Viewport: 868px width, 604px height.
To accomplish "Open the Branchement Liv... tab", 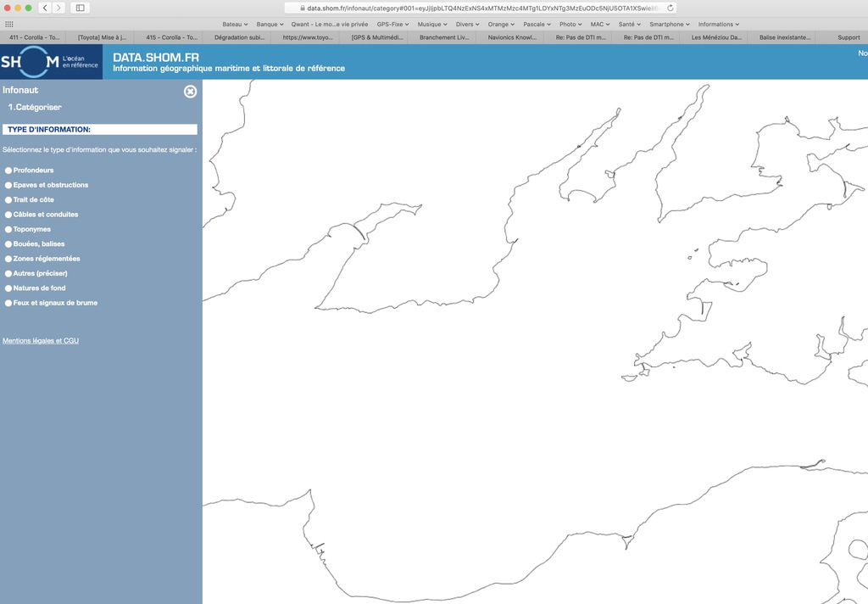I will [x=444, y=37].
